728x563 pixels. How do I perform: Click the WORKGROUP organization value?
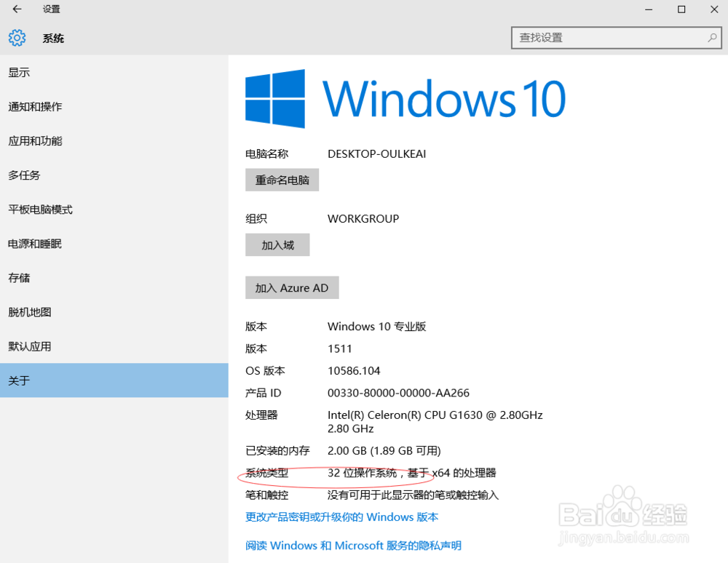(363, 219)
